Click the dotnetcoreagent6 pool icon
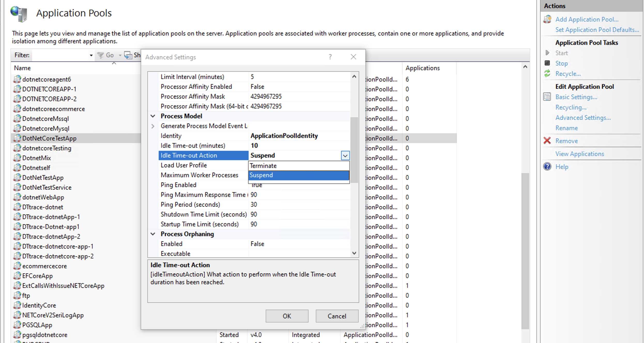The image size is (644, 343). click(17, 79)
